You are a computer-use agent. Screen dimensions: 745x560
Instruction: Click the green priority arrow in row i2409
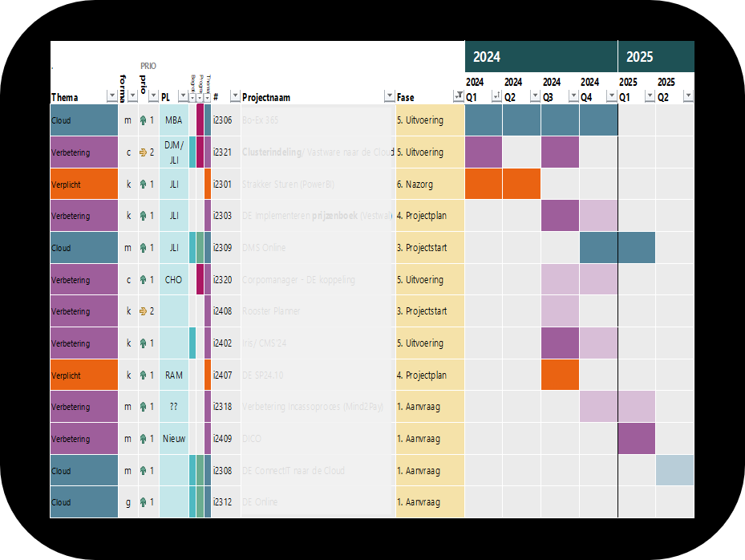tap(144, 439)
